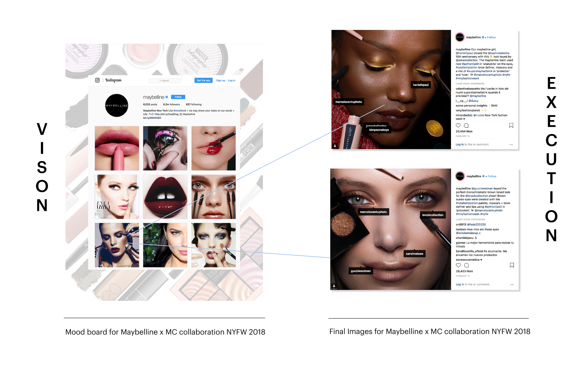
Task: Open three-dot options menu on top post
Action: pyautogui.click(x=511, y=145)
